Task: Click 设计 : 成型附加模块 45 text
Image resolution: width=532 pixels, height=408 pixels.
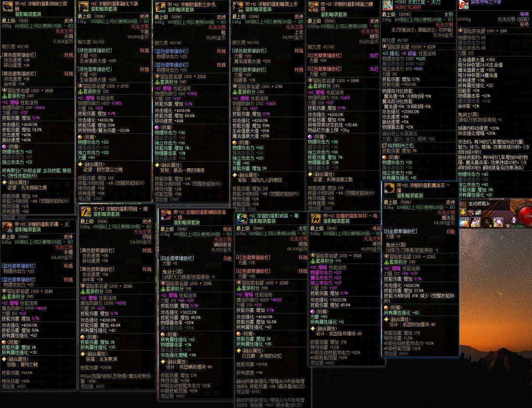Action: pyautogui.click(x=412, y=324)
